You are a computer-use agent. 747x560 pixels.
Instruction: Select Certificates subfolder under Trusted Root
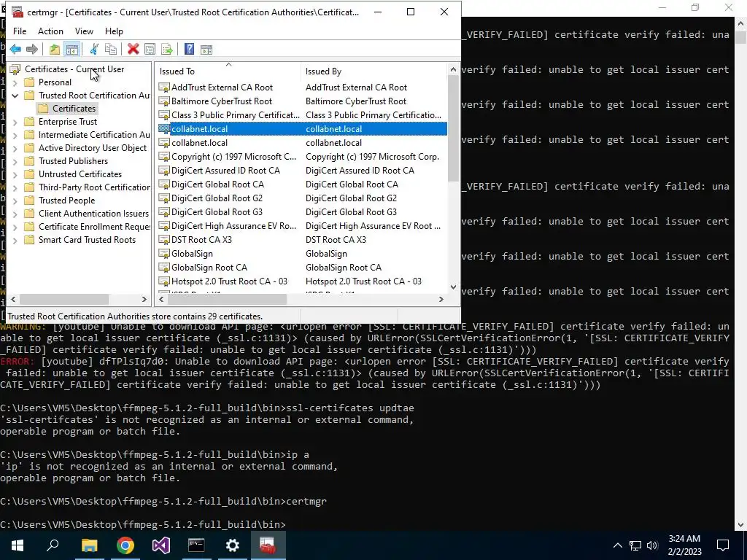point(74,109)
